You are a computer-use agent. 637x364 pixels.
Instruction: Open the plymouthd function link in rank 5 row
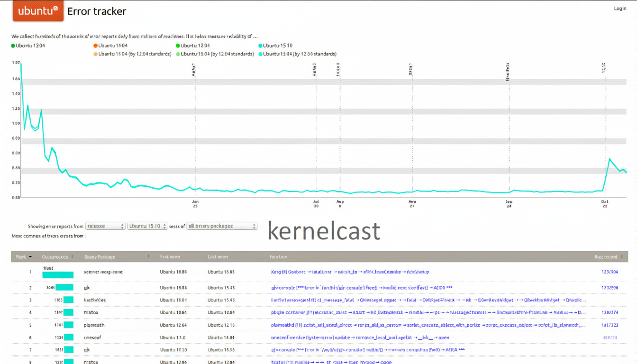click(x=428, y=325)
